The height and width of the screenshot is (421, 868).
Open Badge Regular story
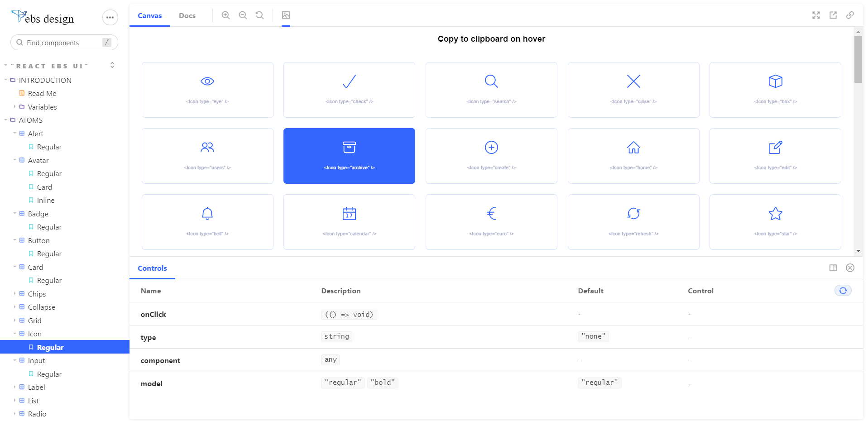(49, 227)
